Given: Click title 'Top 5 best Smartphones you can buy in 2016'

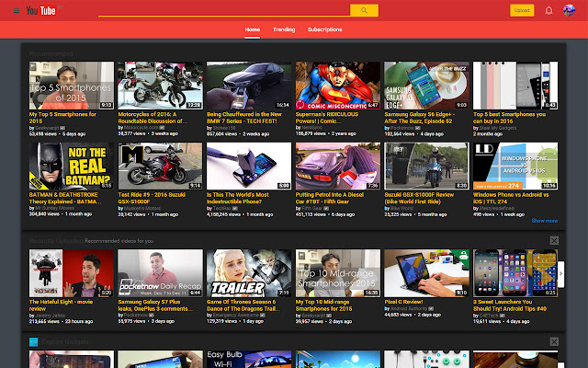Looking at the screenshot, I should click(x=509, y=118).
